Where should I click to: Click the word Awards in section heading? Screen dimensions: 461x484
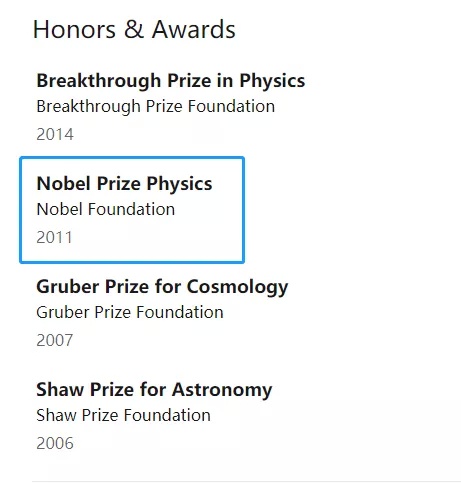tap(194, 29)
